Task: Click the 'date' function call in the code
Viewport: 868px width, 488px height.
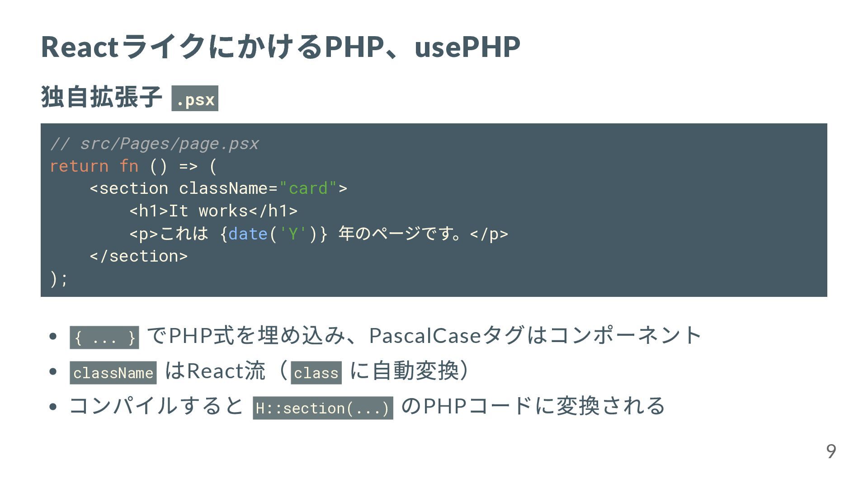Action: click(248, 234)
